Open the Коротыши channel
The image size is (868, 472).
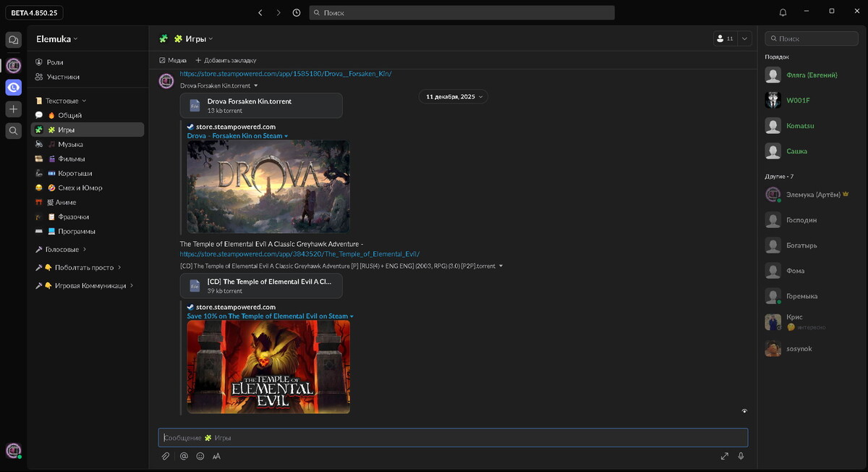87,173
